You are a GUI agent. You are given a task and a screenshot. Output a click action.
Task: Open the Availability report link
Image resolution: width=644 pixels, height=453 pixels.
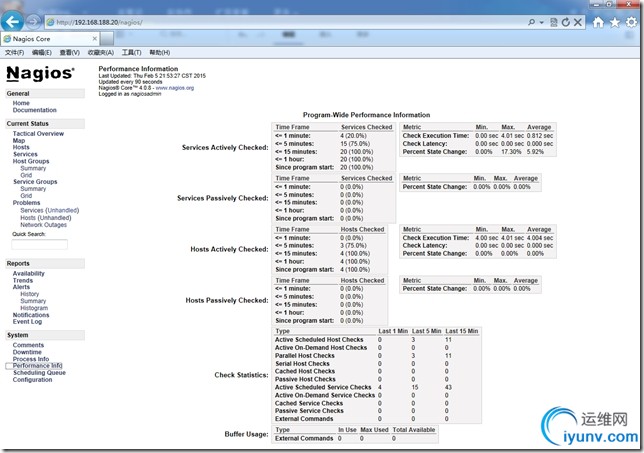[x=28, y=274]
